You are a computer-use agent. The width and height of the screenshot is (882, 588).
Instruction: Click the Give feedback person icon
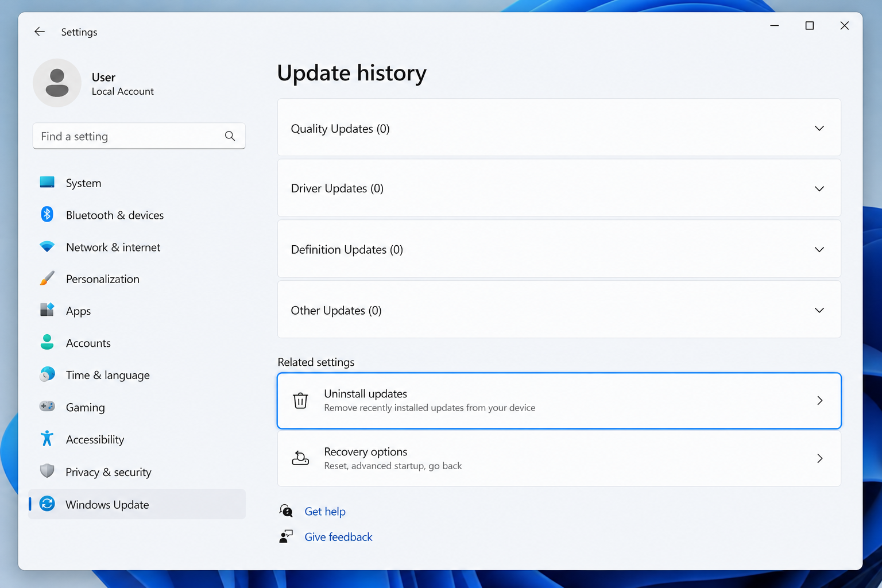(x=286, y=536)
